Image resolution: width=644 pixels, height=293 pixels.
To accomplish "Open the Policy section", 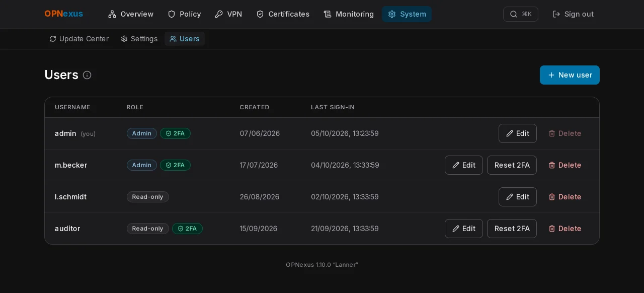I will click(184, 14).
